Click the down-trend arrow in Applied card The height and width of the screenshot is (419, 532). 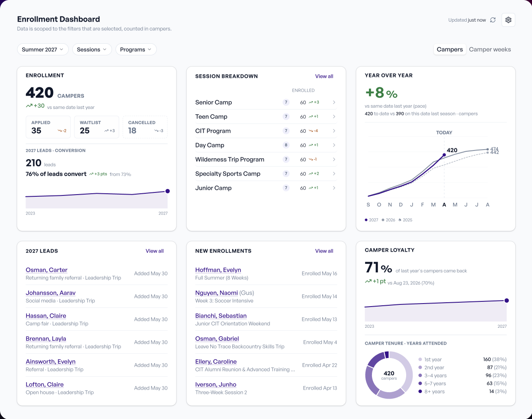click(60, 131)
